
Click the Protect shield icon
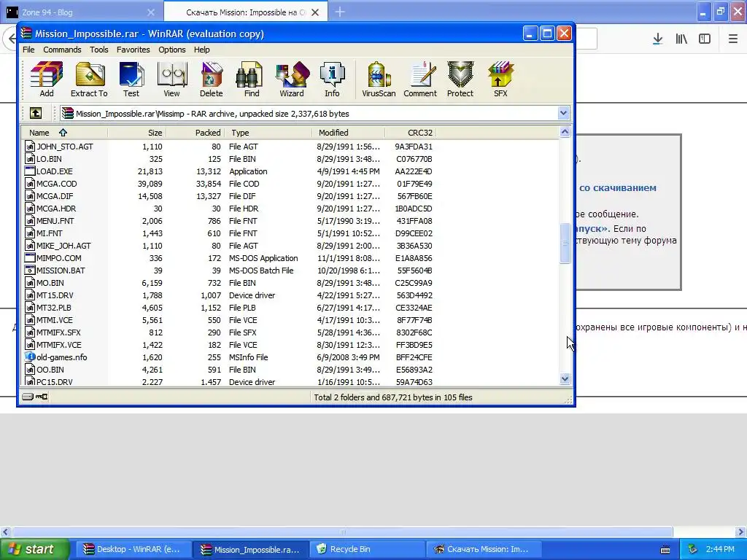click(460, 79)
